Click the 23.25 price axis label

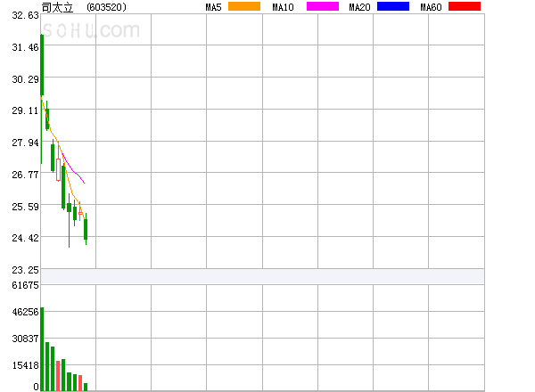pyautogui.click(x=25, y=270)
